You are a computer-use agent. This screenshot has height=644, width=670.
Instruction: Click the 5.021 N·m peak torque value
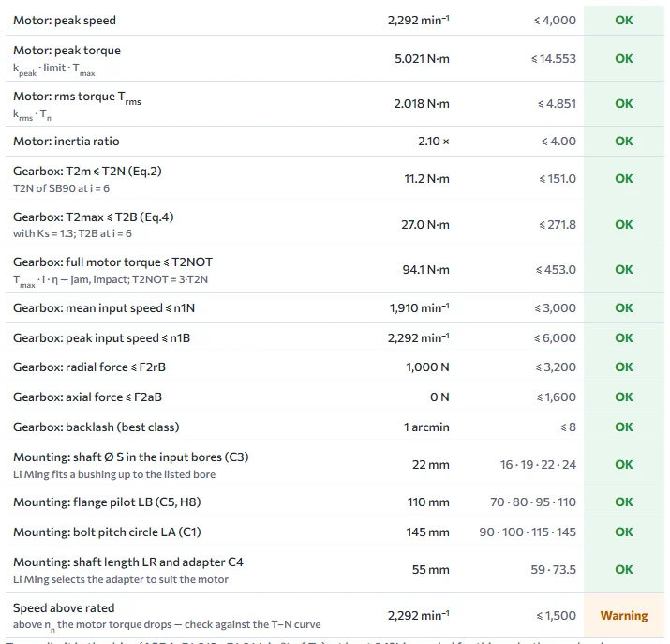pos(422,58)
